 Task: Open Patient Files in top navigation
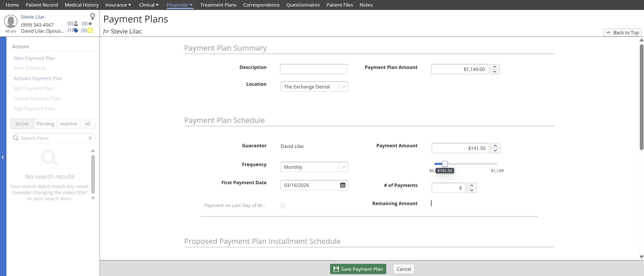point(340,5)
